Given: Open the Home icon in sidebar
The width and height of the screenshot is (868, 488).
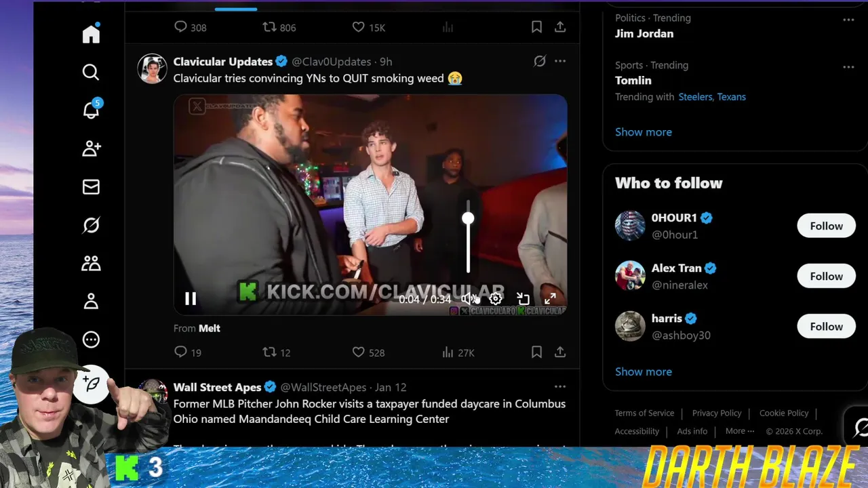Looking at the screenshot, I should tap(91, 34).
